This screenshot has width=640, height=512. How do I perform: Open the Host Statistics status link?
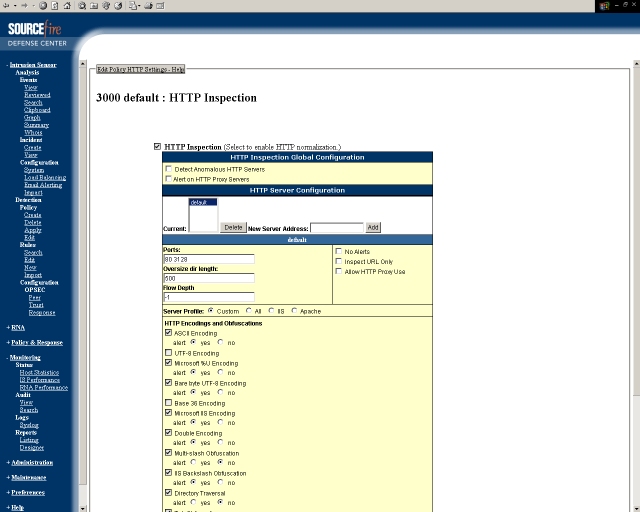tap(39, 372)
